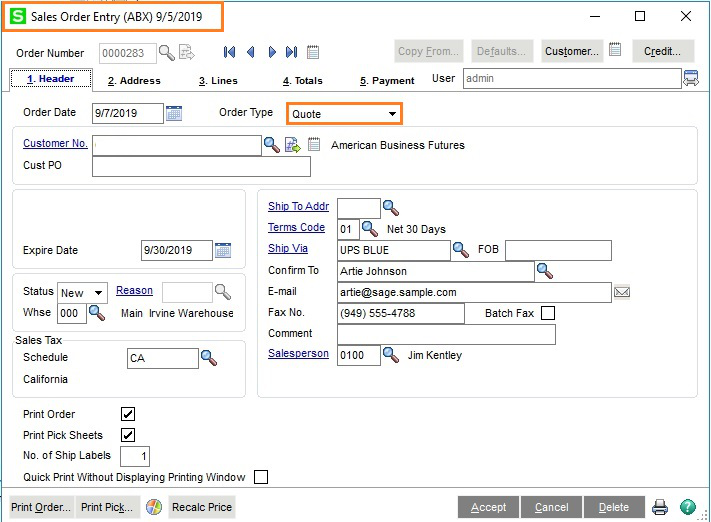Click into the Cust PO input field

(x=201, y=166)
